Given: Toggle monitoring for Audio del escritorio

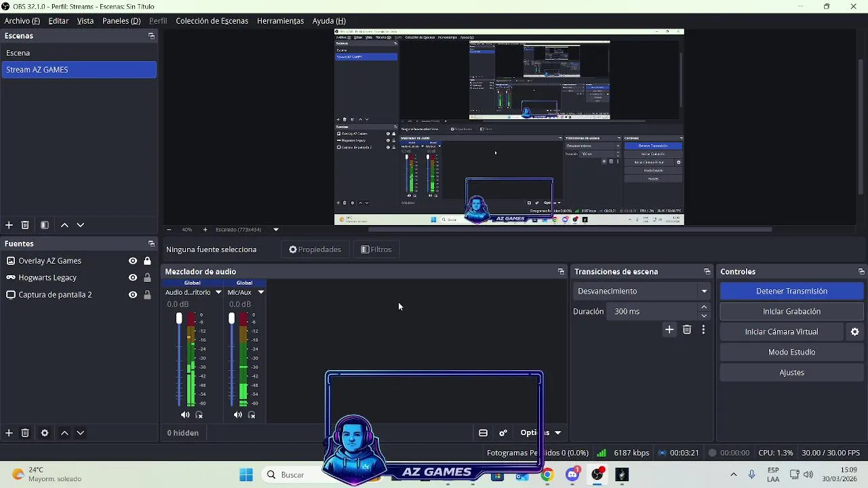Looking at the screenshot, I should pyautogui.click(x=199, y=415).
